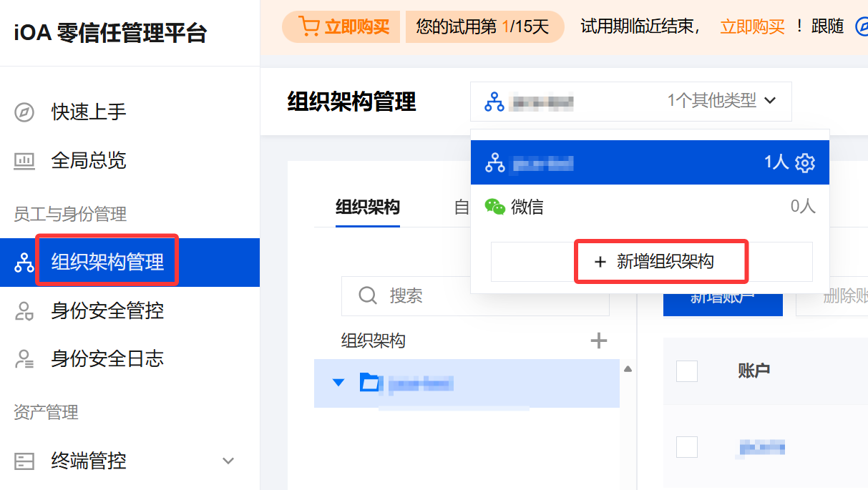Select the highlighted 1人 organization entry
The width and height of the screenshot is (868, 490).
point(650,162)
